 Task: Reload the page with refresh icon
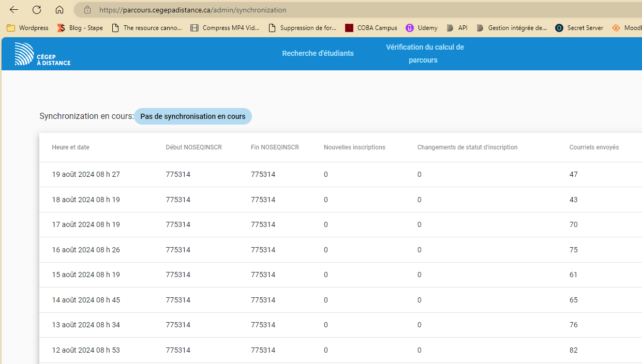click(37, 10)
